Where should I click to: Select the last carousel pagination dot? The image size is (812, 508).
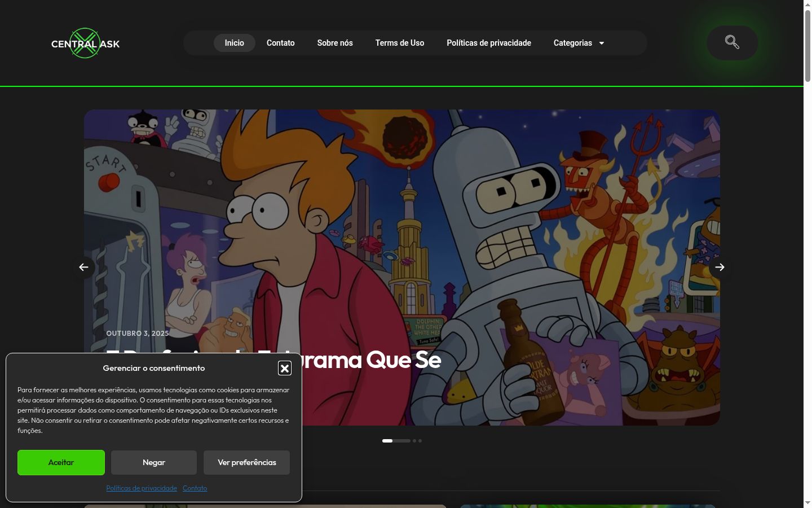(420, 441)
